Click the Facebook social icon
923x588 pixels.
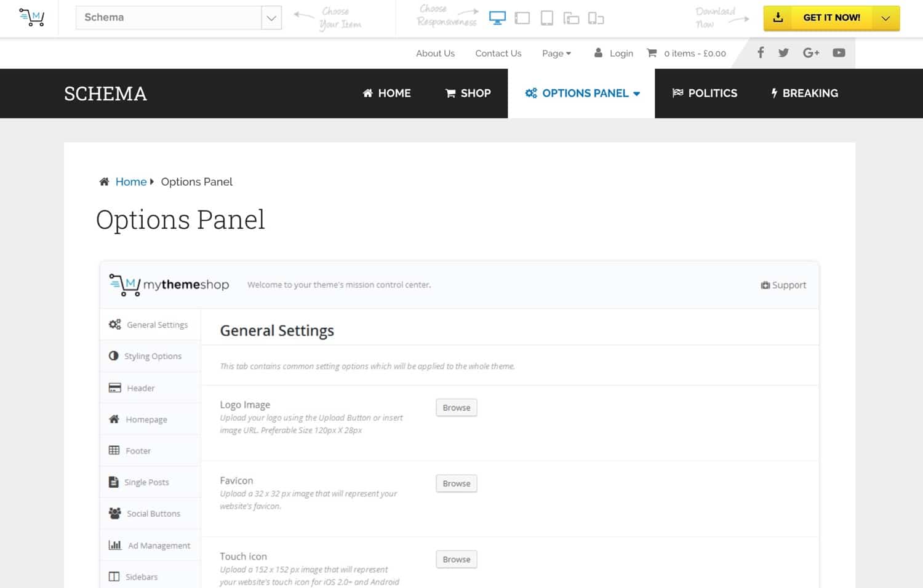tap(761, 53)
